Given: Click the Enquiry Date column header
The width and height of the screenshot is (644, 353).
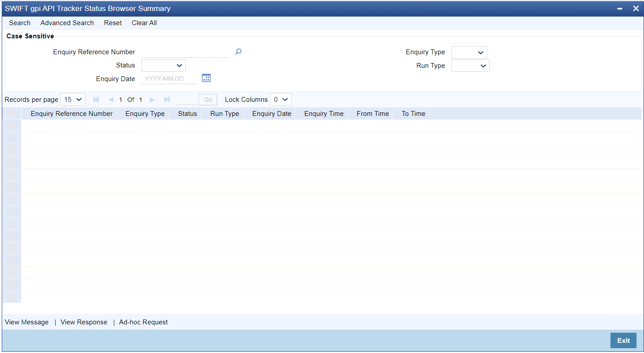Looking at the screenshot, I should (x=272, y=114).
